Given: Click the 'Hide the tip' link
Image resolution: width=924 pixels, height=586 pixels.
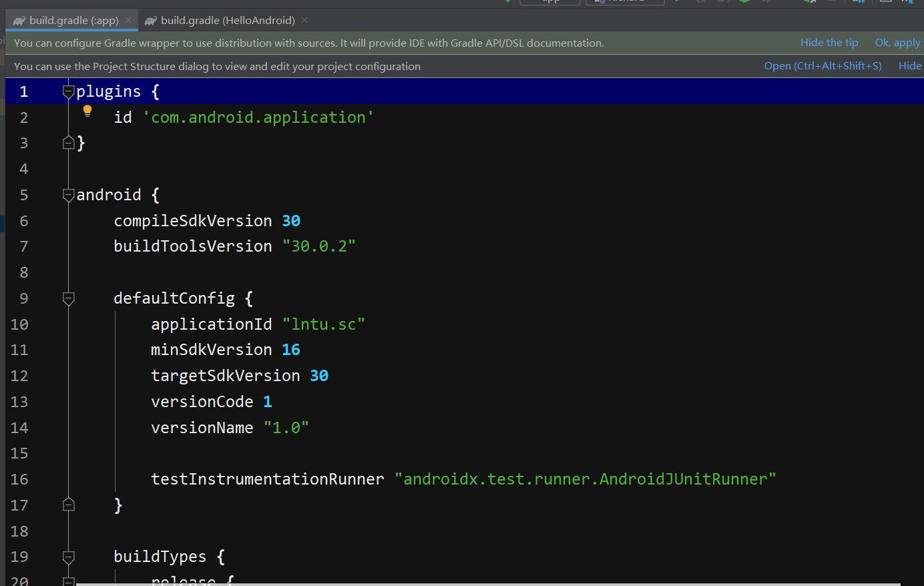Looking at the screenshot, I should click(829, 43).
